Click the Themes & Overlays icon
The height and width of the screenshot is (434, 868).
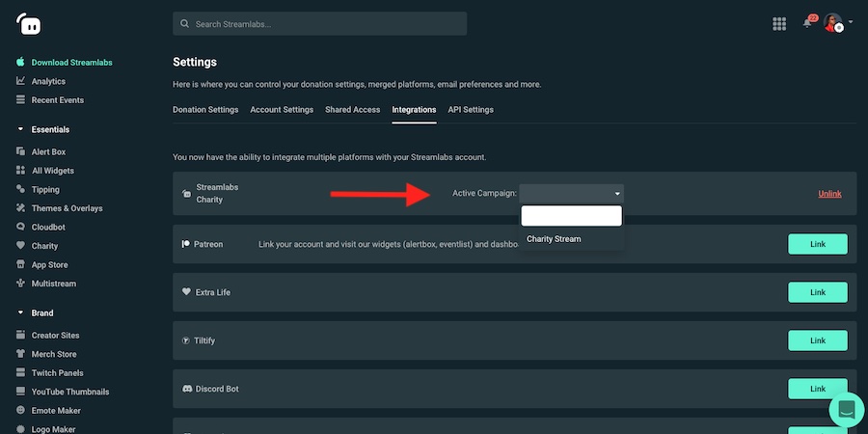pyautogui.click(x=20, y=207)
